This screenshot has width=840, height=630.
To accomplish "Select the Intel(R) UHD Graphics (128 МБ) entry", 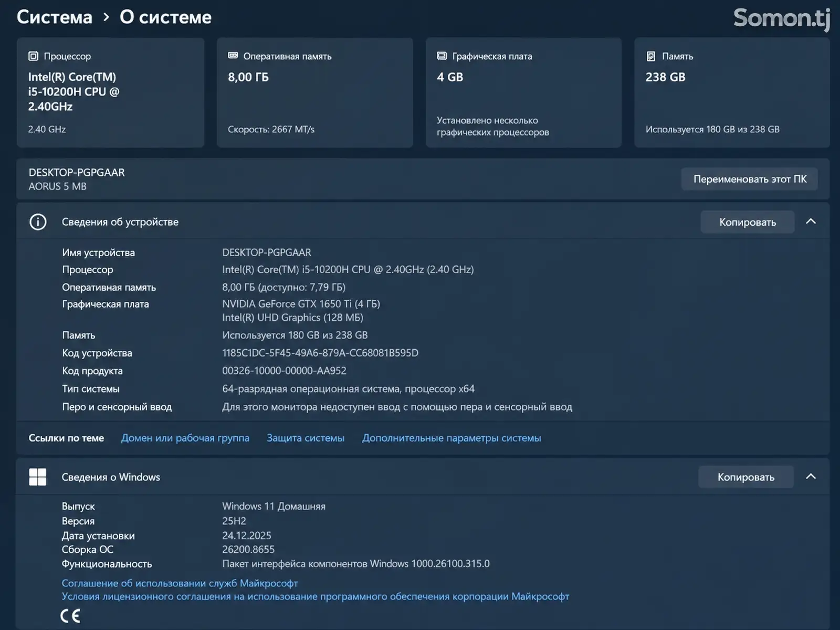I will (292, 318).
